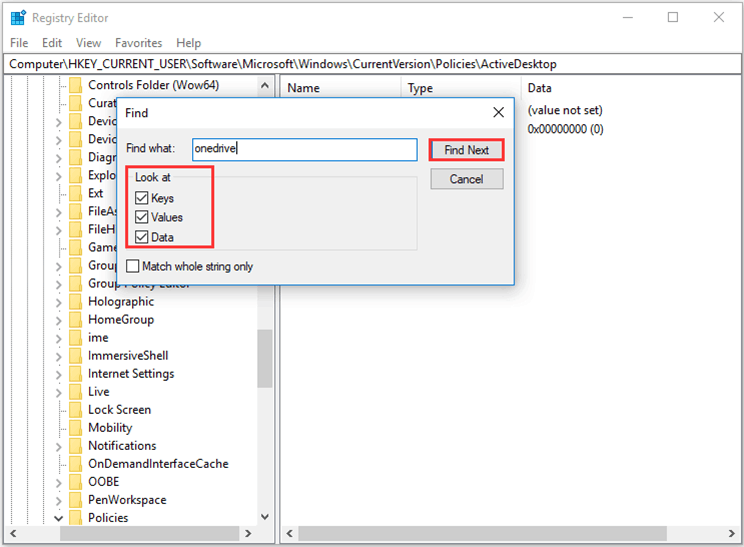Open the Favorites menu
The image size is (744, 547).
click(x=139, y=43)
